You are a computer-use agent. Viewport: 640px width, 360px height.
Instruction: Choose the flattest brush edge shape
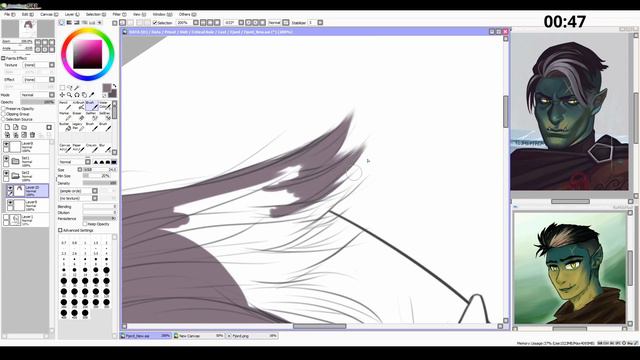click(114, 162)
